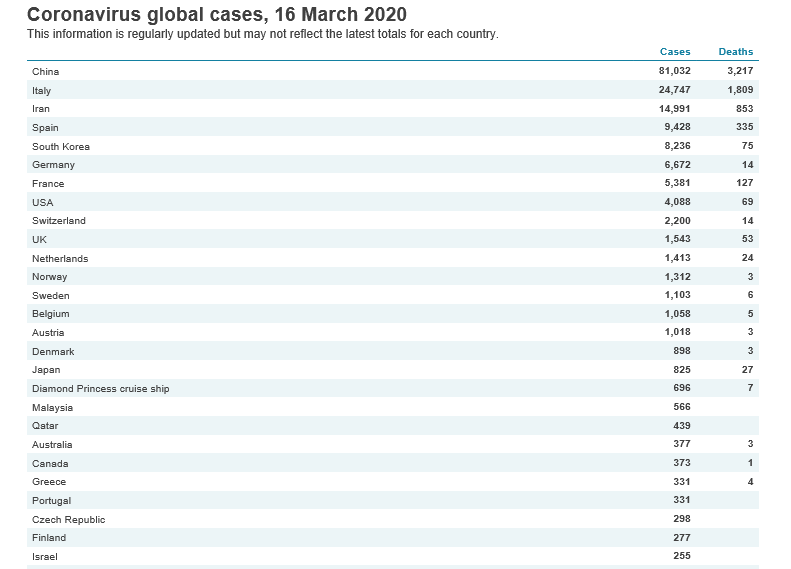This screenshot has width=791, height=569.
Task: Click Spain's cases value 9,428
Action: [677, 127]
